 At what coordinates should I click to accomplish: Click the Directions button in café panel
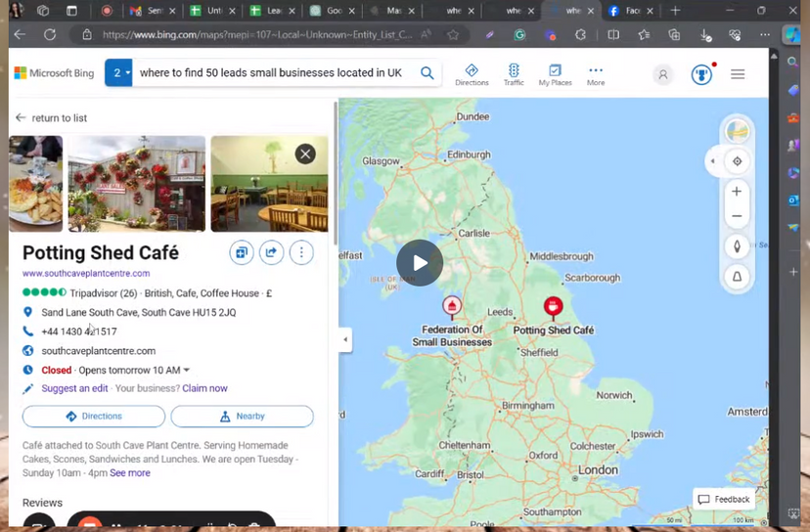(94, 417)
